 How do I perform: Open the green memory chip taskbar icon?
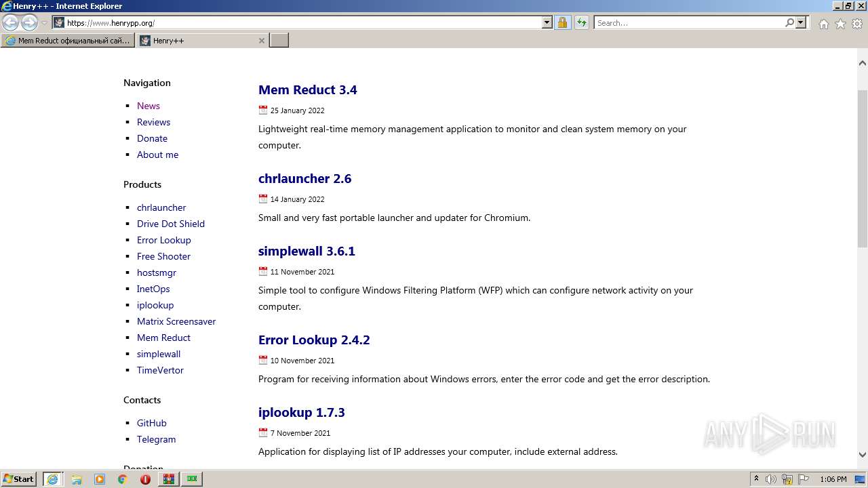193,479
